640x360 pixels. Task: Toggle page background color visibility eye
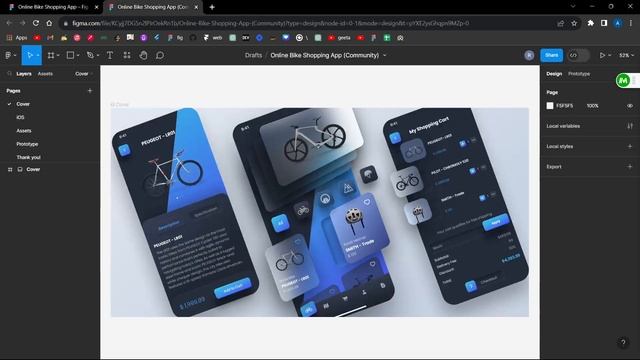pyautogui.click(x=630, y=106)
